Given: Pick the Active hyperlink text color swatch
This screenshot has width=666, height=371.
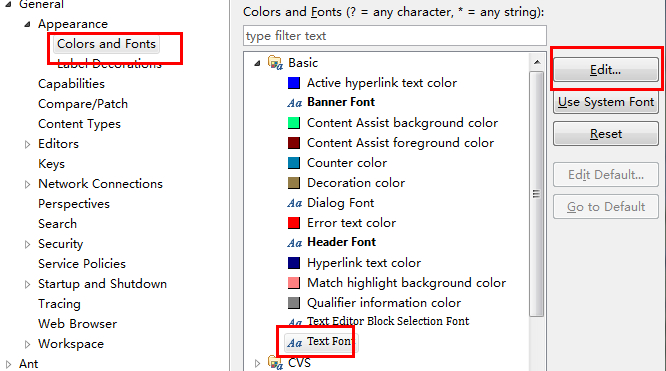Looking at the screenshot, I should point(294,83).
